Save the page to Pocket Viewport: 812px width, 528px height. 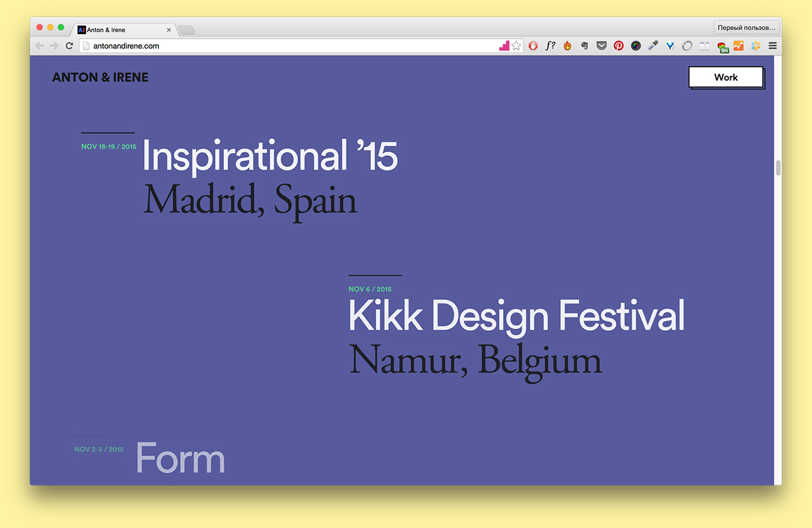(x=601, y=46)
